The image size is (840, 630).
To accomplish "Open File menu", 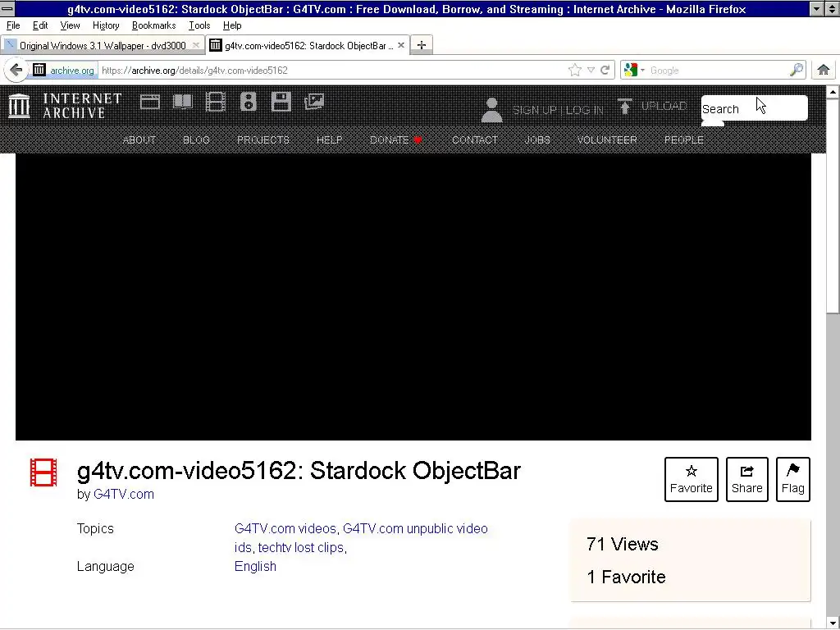I will click(x=13, y=25).
